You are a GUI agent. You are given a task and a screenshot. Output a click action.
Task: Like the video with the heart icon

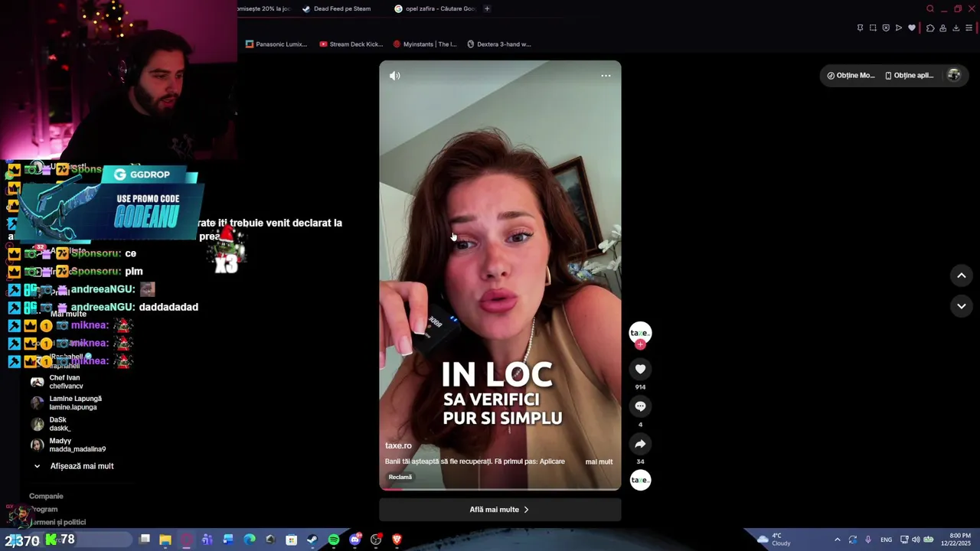(640, 369)
